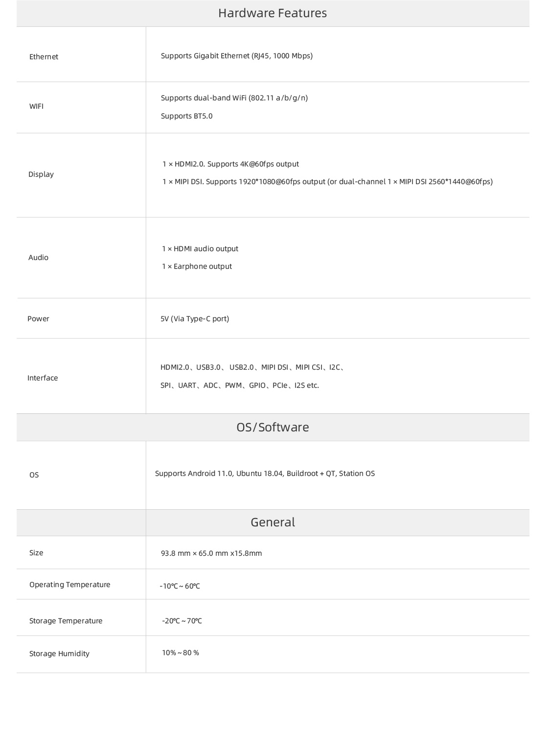Click the OS/Software section header
The width and height of the screenshot is (547, 756).
pyautogui.click(x=273, y=427)
